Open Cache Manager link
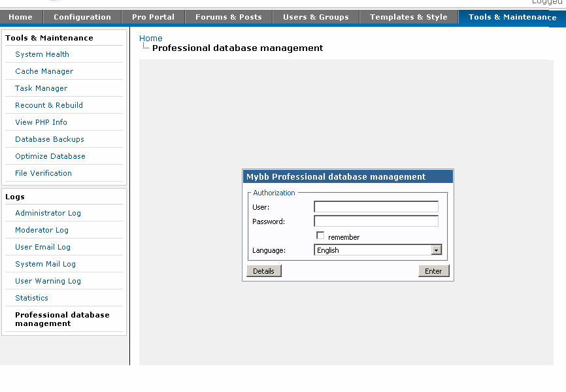The height and width of the screenshot is (392, 566). point(44,71)
